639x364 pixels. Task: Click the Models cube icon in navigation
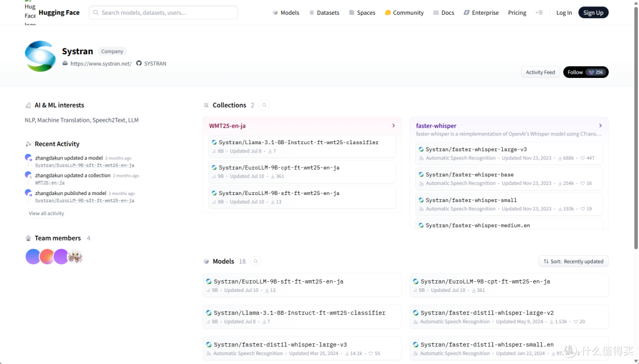[x=276, y=12]
